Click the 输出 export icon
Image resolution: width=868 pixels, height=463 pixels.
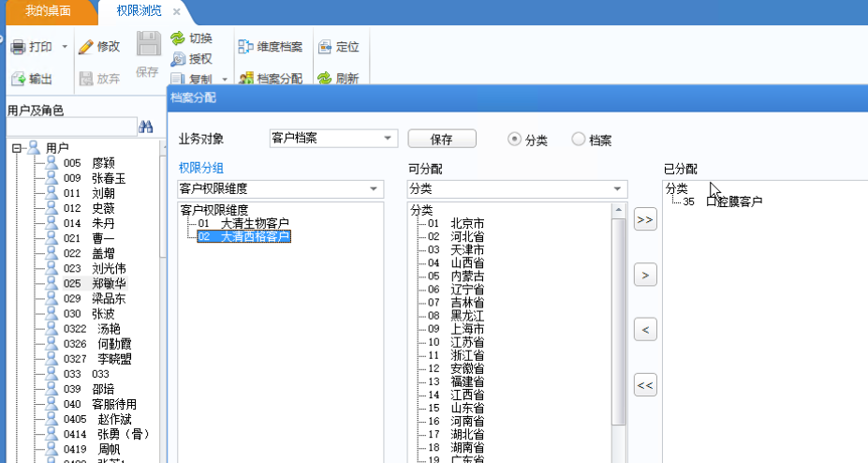(x=19, y=79)
